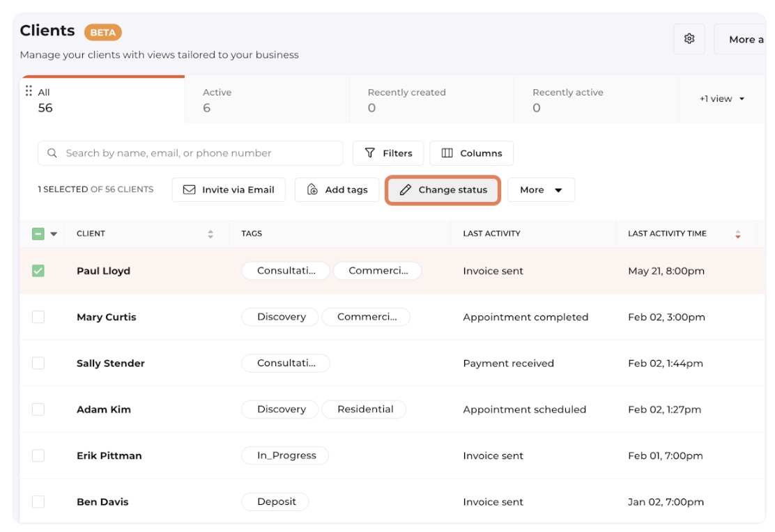Check Ben Davis's checkbox

(x=38, y=501)
